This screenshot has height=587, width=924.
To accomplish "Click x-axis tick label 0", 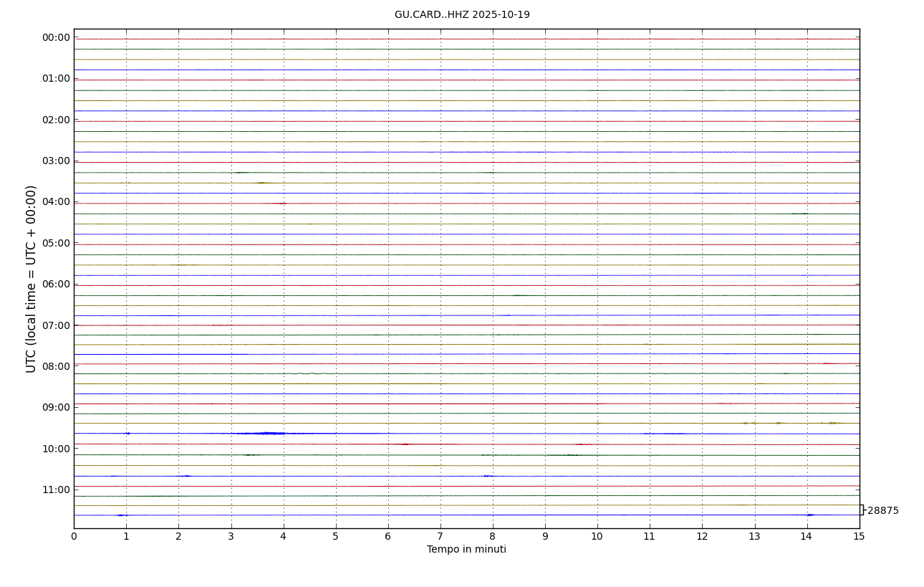I will tap(74, 537).
